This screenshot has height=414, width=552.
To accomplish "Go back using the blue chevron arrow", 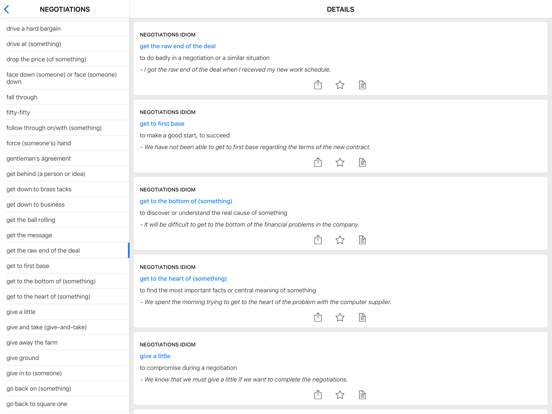I will point(6,10).
